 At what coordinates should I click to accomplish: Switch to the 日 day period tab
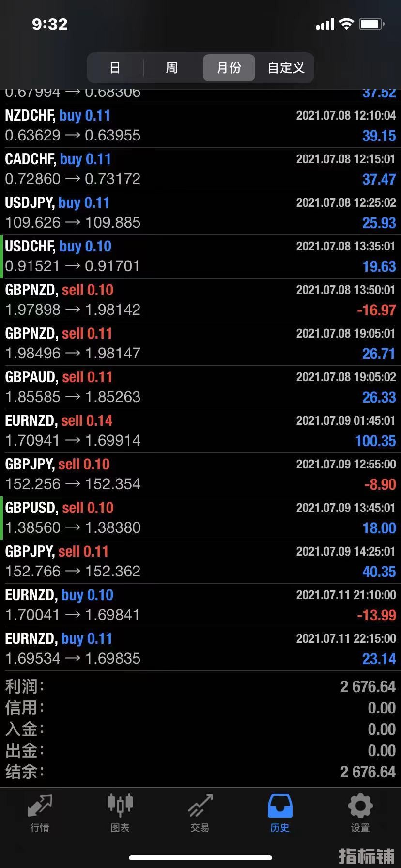tap(115, 67)
